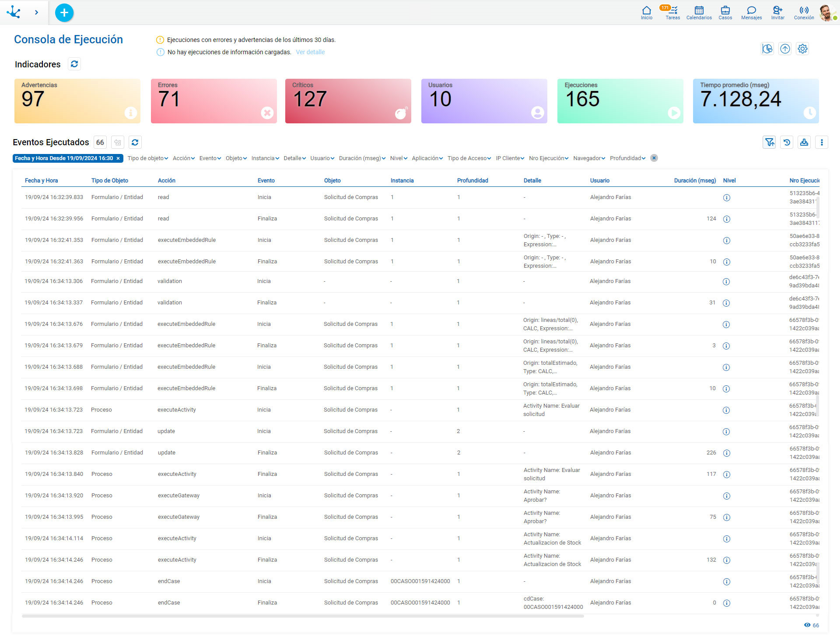Open Tareas with 171 badge

[x=672, y=13]
